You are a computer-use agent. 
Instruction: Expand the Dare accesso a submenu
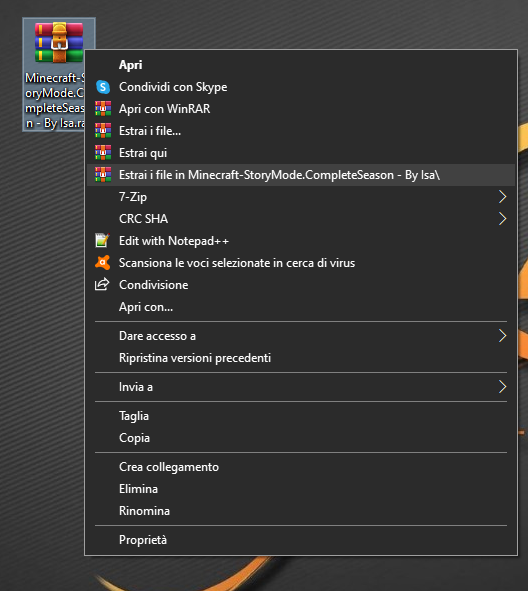(x=301, y=336)
